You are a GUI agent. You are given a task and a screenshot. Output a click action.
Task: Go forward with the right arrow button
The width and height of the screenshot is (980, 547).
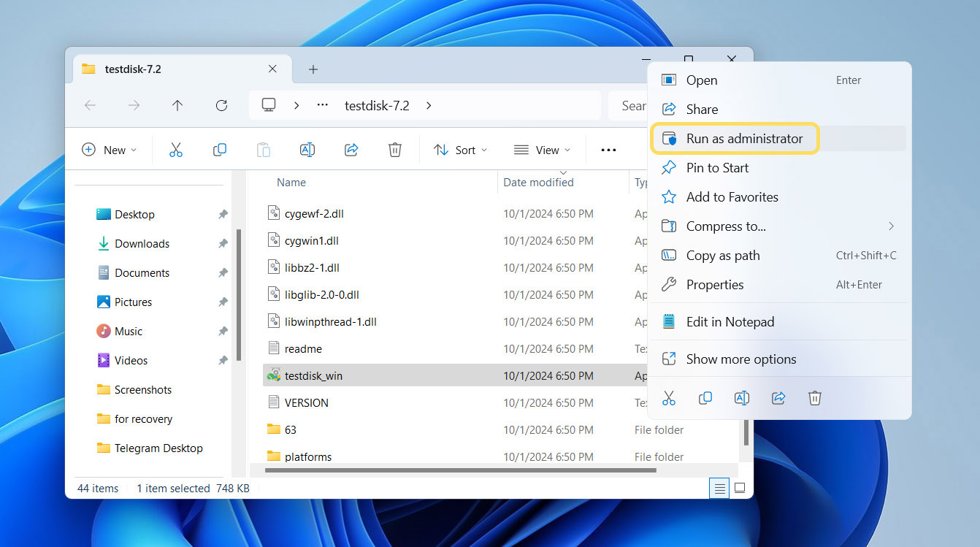tap(134, 105)
